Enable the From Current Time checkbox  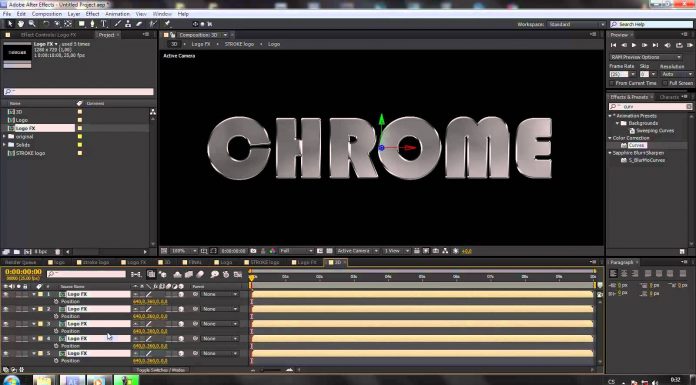click(612, 83)
